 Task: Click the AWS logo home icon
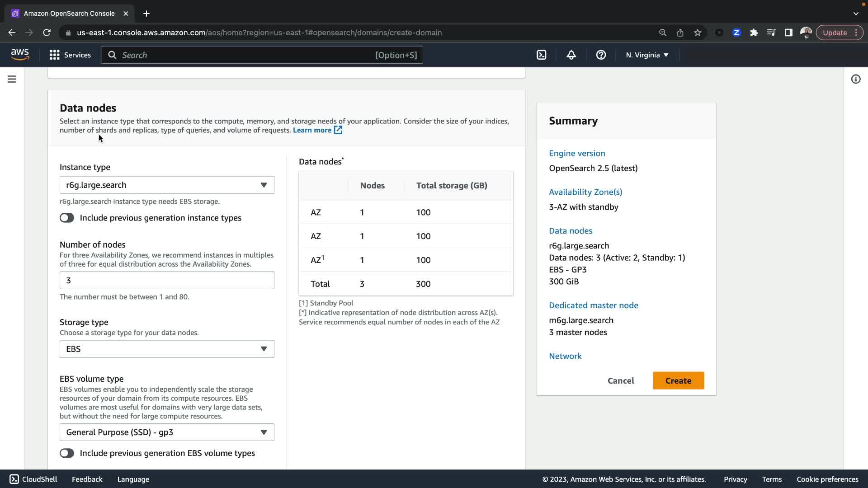(20, 55)
